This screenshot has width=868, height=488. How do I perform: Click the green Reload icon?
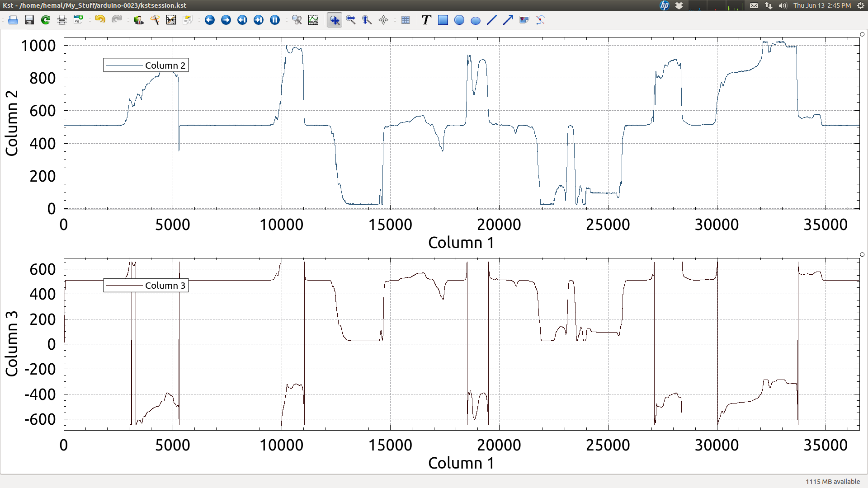pyautogui.click(x=46, y=20)
